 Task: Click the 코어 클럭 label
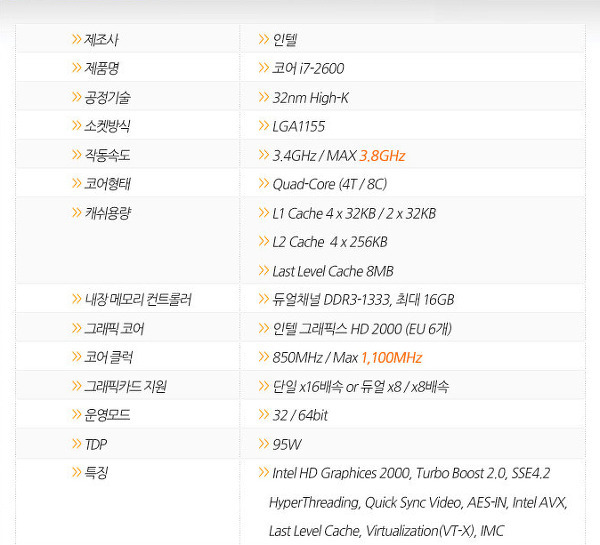click(108, 357)
